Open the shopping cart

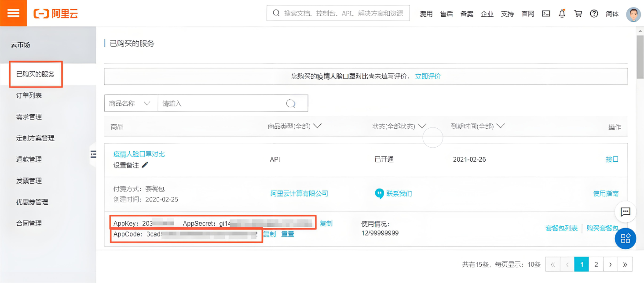point(578,14)
